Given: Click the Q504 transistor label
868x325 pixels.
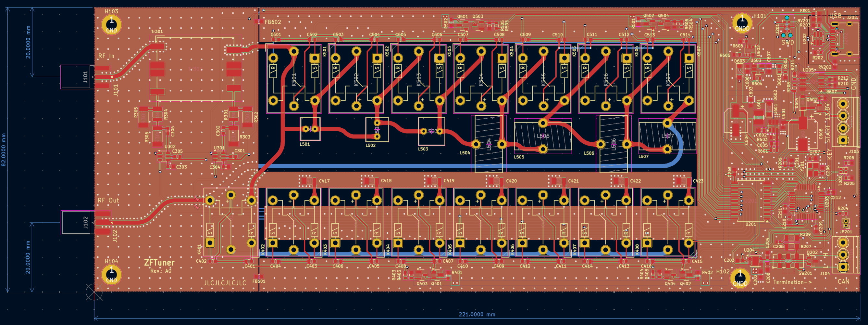Looking at the screenshot, I should [x=663, y=16].
